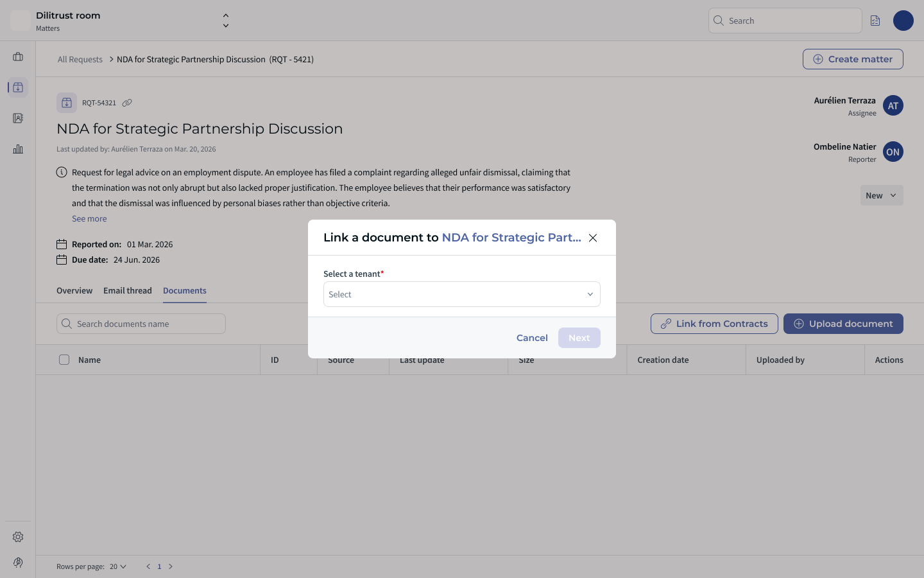Open the contacts sidebar icon
Image resolution: width=924 pixels, height=578 pixels.
[x=18, y=118]
